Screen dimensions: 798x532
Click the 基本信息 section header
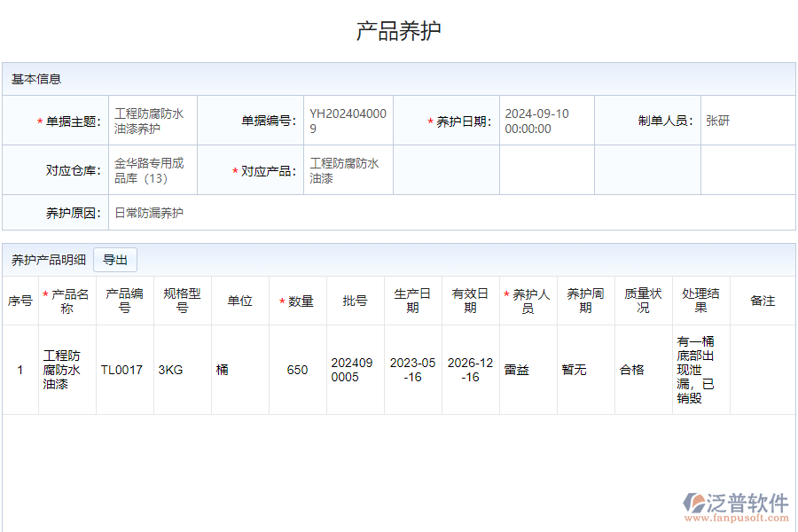coord(34,78)
